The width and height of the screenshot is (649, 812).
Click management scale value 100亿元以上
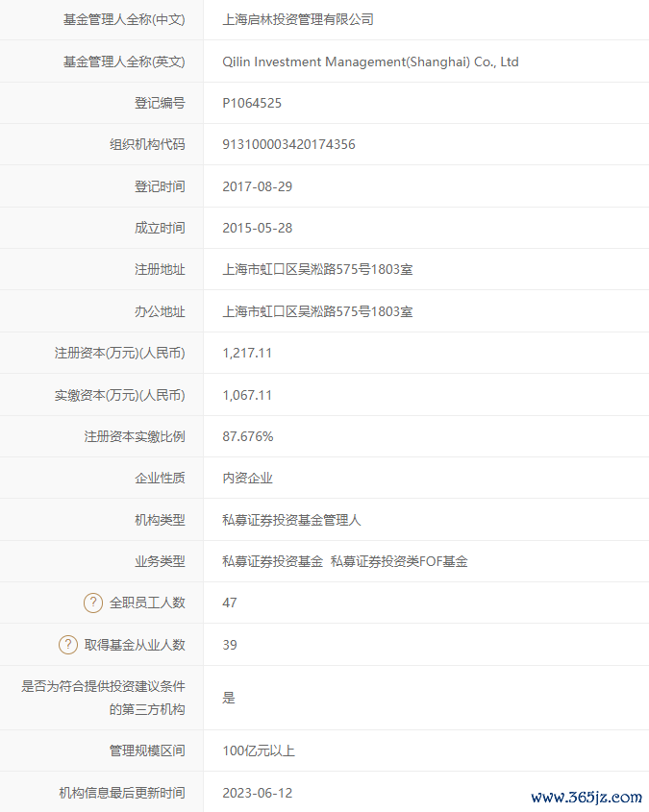[x=259, y=750]
